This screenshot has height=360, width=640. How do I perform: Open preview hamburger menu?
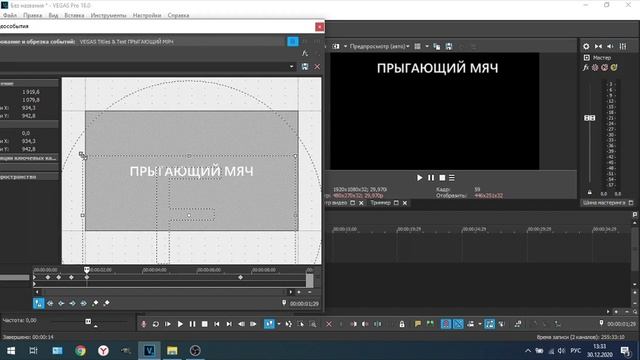[452, 178]
